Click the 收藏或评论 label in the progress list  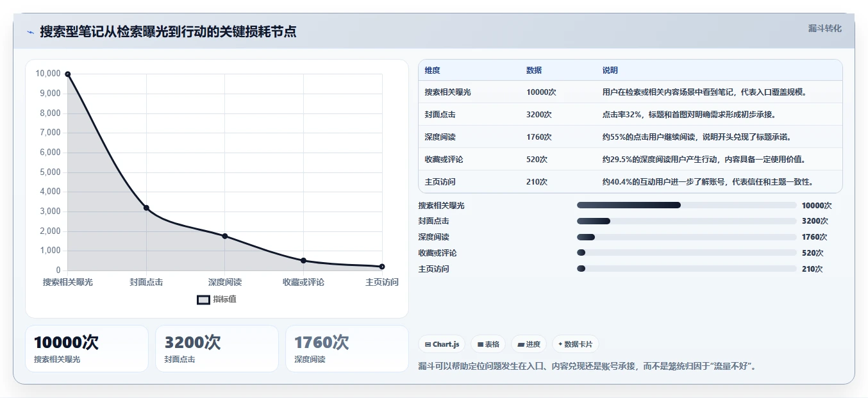click(x=437, y=253)
